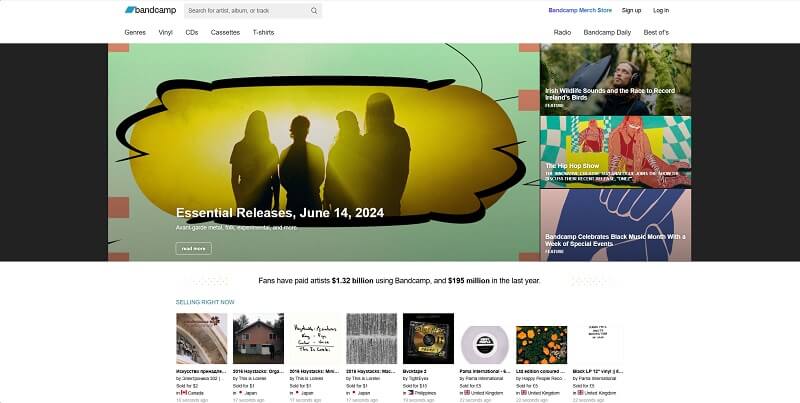Visit the Bandcamp Merch Store link
The width and height of the screenshot is (800, 403).
point(580,10)
